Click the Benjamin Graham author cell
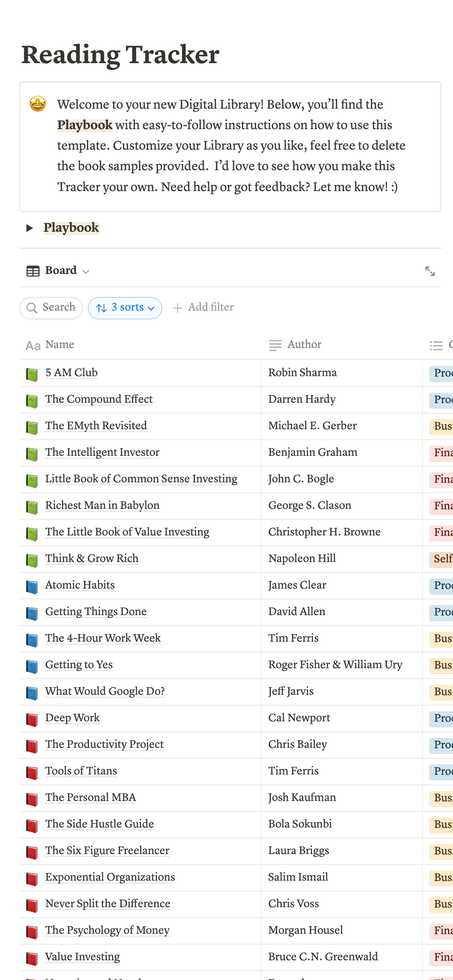 313,452
